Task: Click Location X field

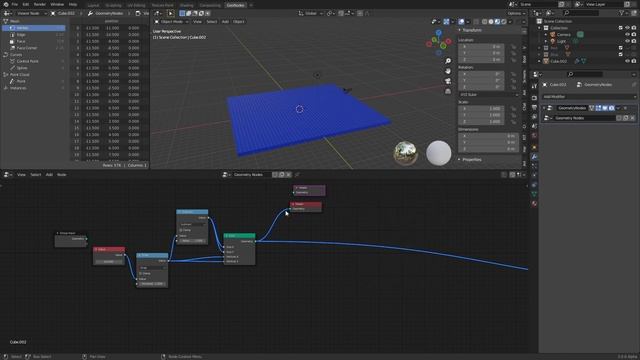Action: [481, 47]
